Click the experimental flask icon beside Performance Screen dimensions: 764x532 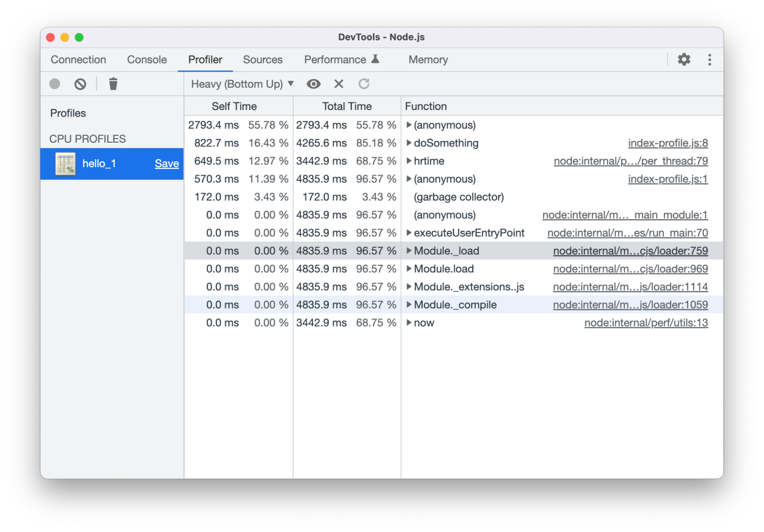(376, 59)
